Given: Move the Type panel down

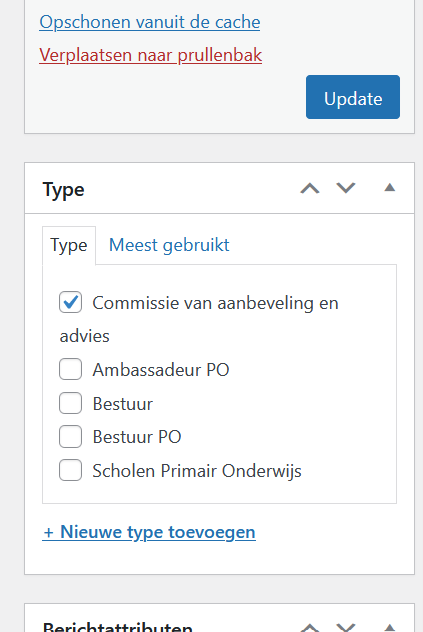Looking at the screenshot, I should point(346,188).
